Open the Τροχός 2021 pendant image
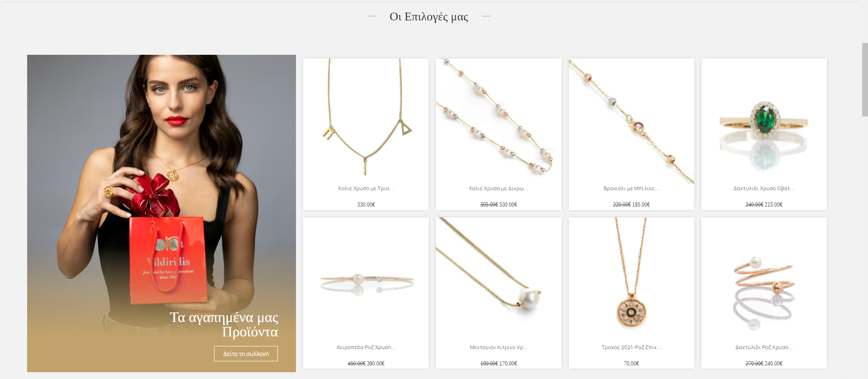The width and height of the screenshot is (868, 379). (631, 280)
